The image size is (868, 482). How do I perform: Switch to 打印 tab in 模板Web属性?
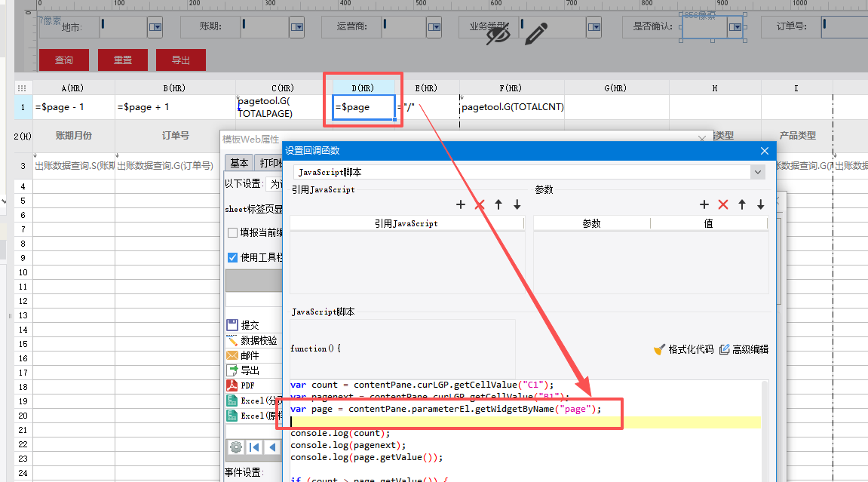(269, 163)
